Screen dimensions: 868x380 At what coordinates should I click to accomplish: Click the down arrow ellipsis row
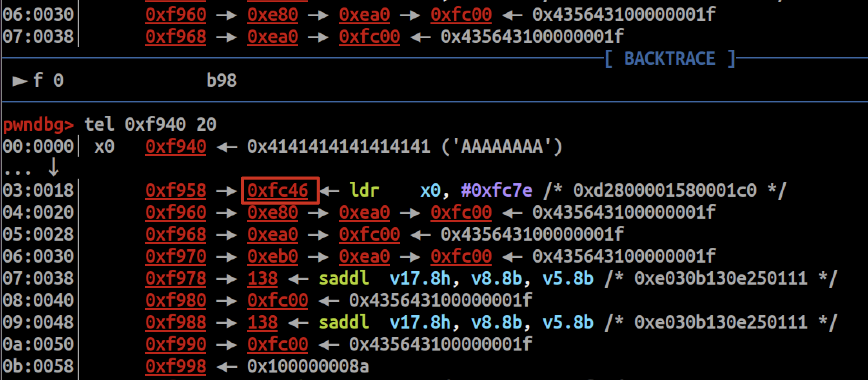point(31,168)
